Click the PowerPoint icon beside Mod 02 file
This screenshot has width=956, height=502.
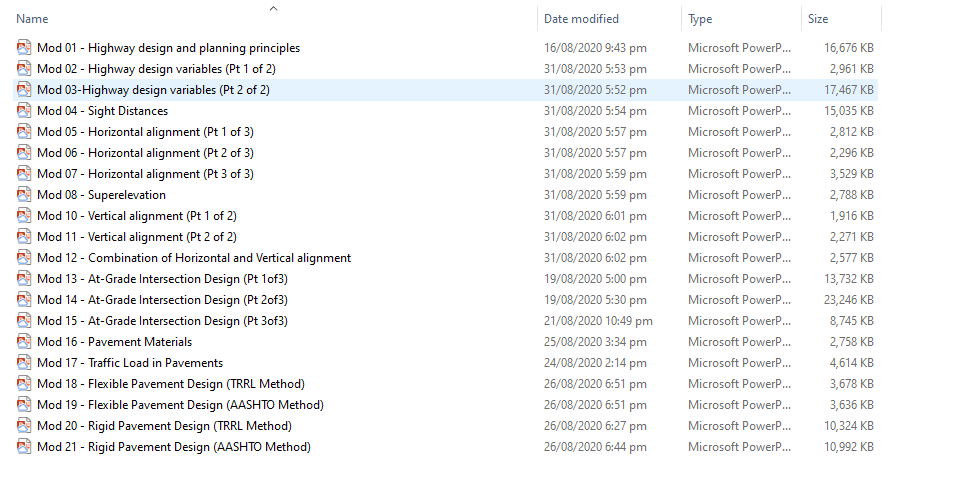pos(24,68)
